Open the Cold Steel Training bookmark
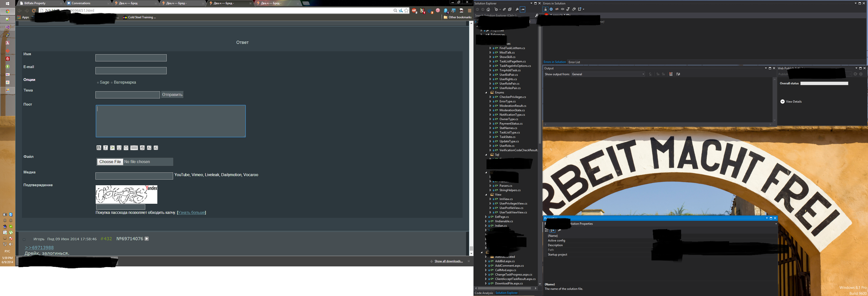Screen dimensions: 868x296 coord(139,17)
